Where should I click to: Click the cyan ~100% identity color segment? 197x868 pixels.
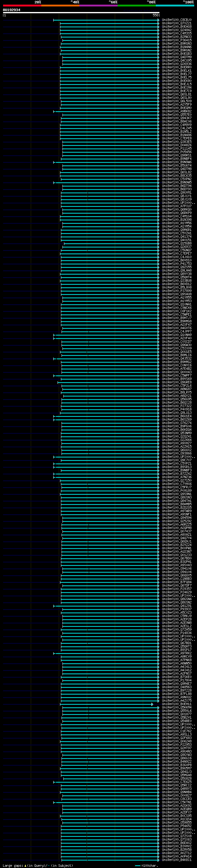tap(175, 6)
